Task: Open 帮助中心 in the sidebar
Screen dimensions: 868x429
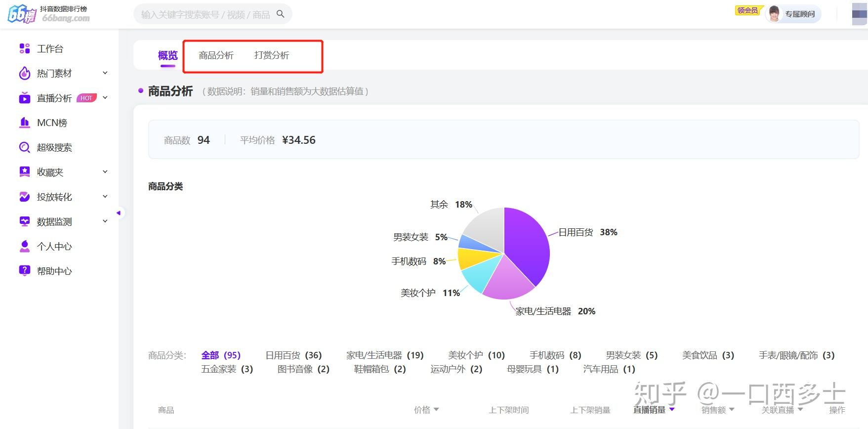Action: 54,271
